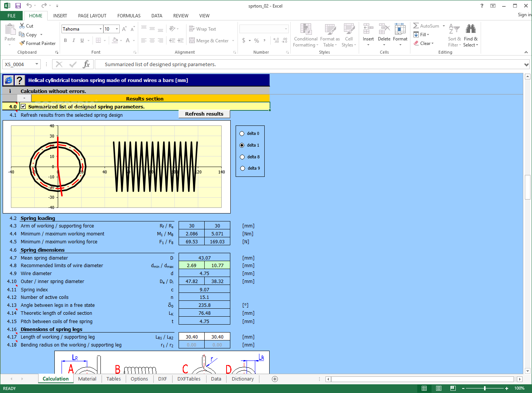Click the minus collapse button in the Results section row

click(x=24, y=98)
